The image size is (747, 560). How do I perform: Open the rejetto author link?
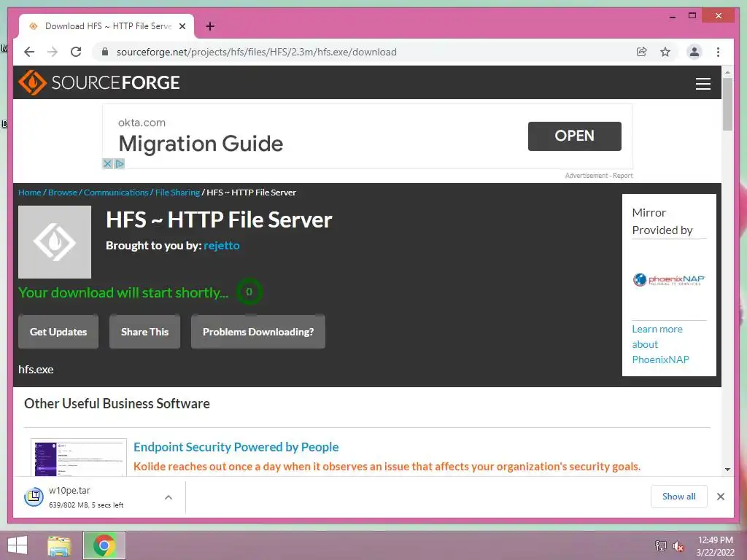click(222, 246)
